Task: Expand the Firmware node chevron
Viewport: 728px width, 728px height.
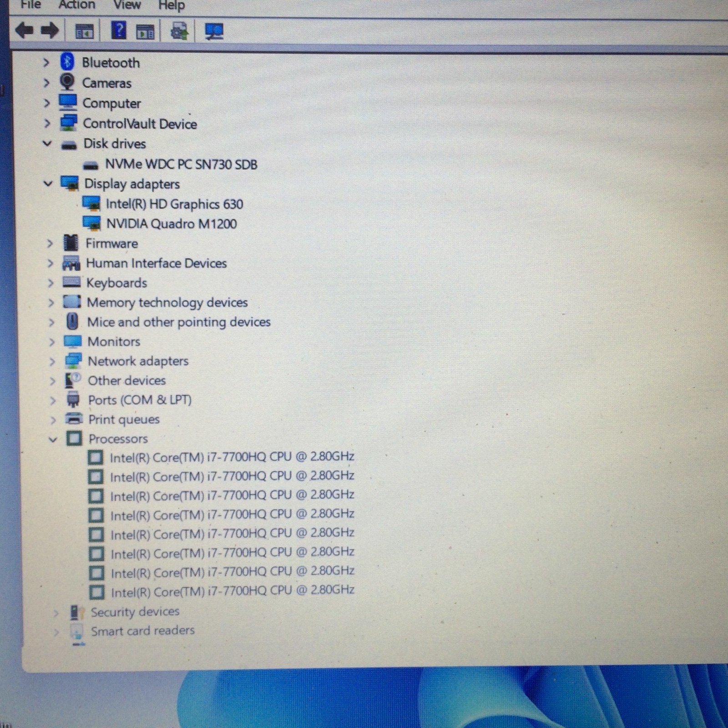Action: tap(50, 243)
